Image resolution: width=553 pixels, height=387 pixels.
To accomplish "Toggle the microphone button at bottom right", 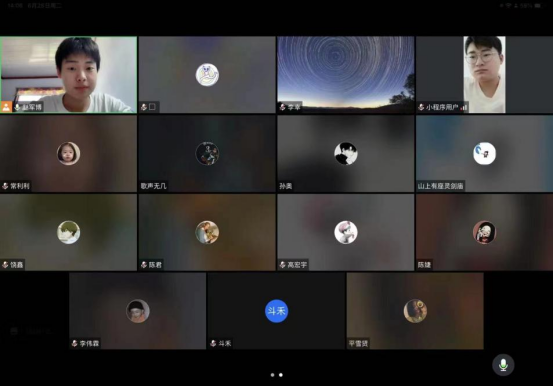I will [x=503, y=365].
